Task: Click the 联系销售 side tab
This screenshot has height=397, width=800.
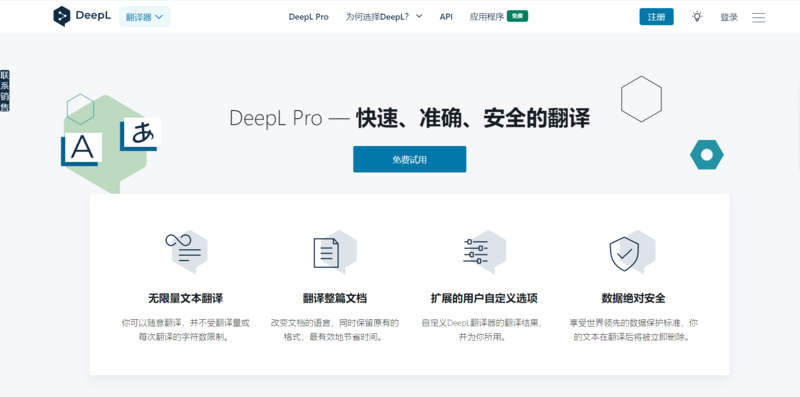Action: (x=5, y=91)
